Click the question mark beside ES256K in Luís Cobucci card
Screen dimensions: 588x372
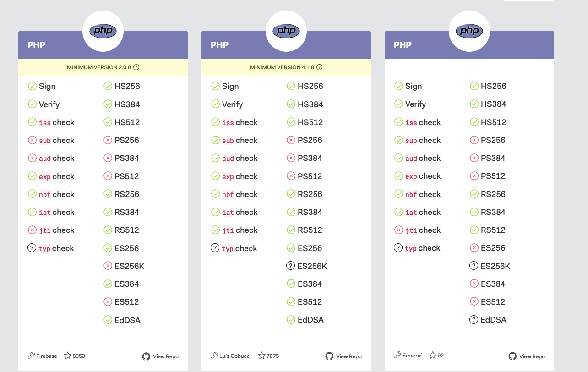coord(291,266)
